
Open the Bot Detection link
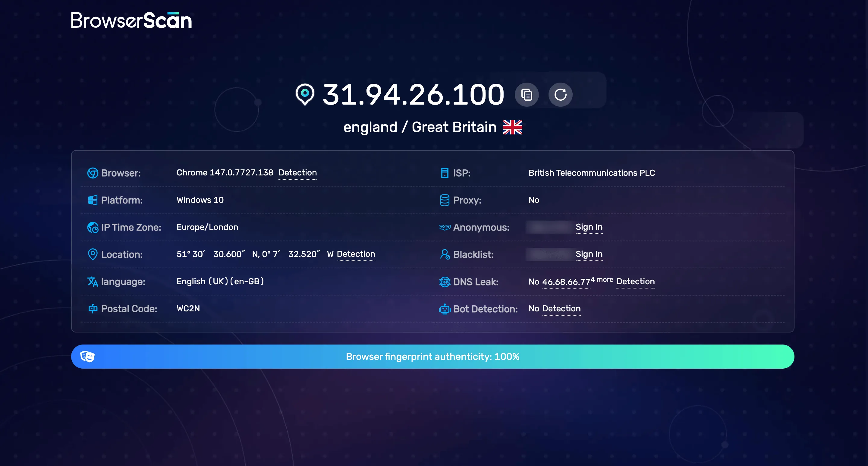(561, 309)
